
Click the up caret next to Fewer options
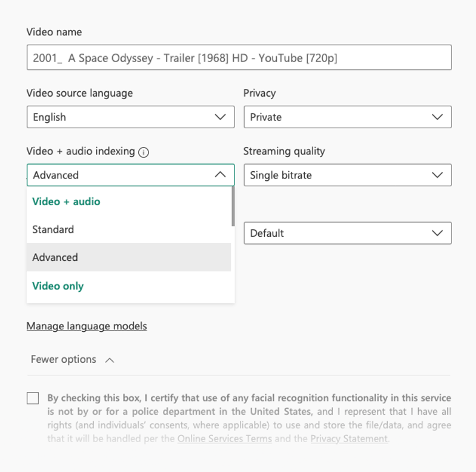click(x=110, y=360)
